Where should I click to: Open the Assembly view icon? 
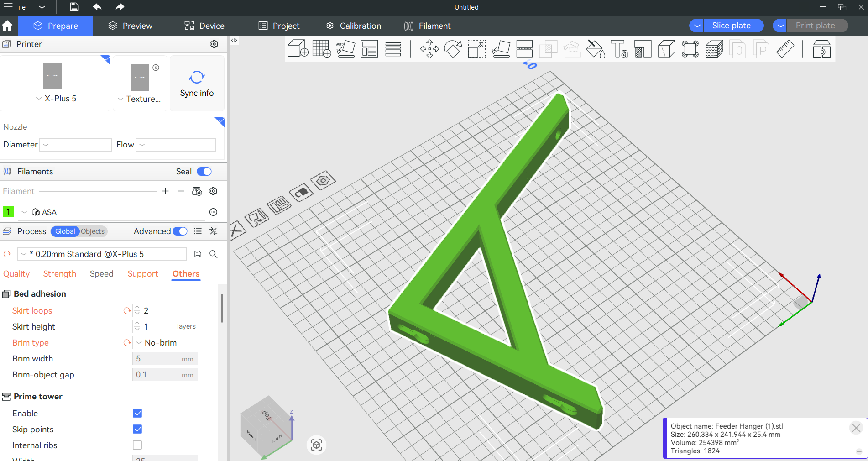click(821, 49)
